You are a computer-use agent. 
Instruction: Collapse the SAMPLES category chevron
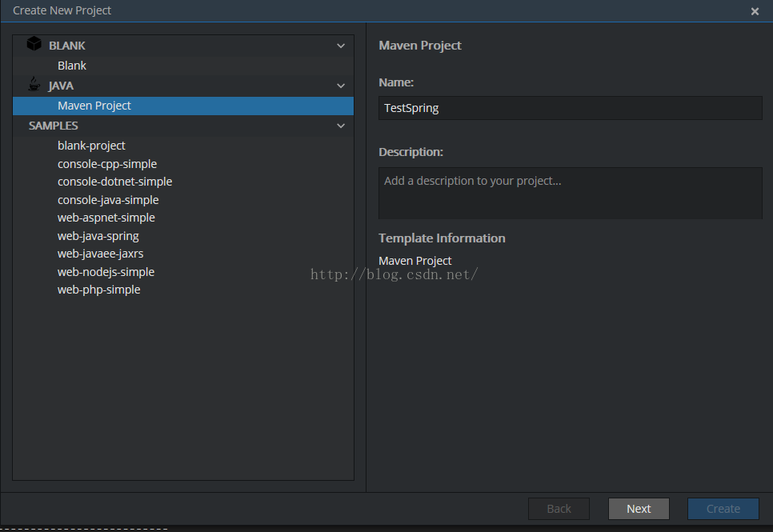tap(341, 126)
